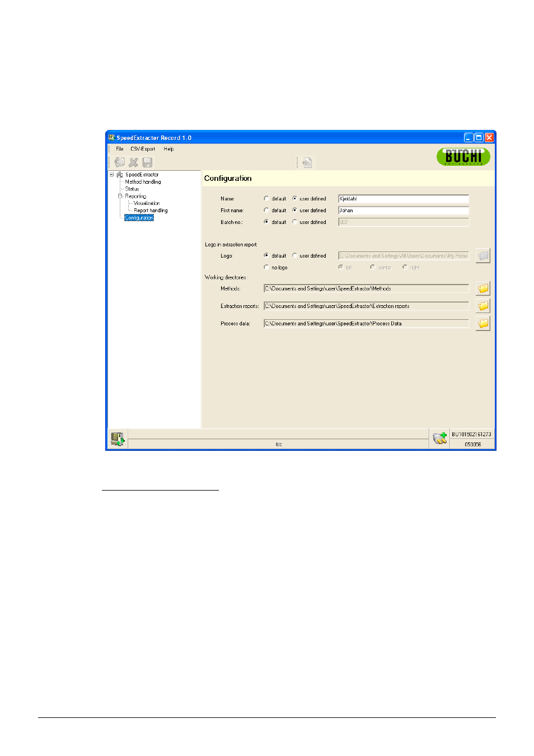Choose left logo alignment
534x756 pixels.
tap(341, 268)
